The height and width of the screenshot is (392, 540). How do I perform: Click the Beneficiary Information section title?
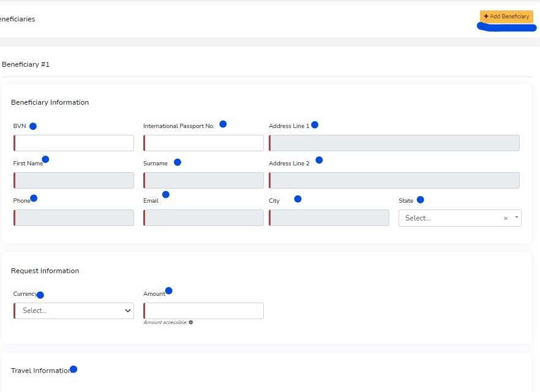pyautogui.click(x=50, y=102)
